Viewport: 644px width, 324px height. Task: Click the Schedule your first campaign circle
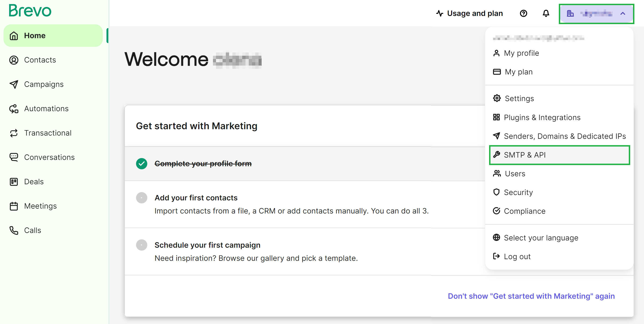click(142, 245)
